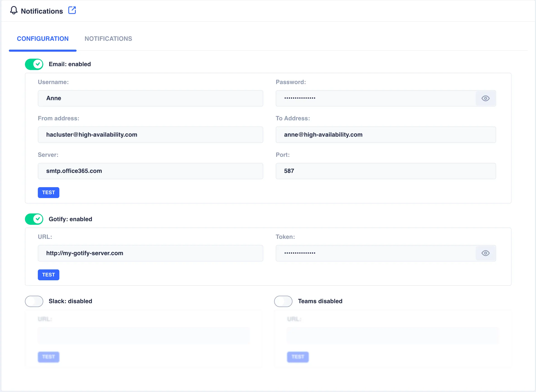
Task: Select the From address field
Action: click(150, 135)
